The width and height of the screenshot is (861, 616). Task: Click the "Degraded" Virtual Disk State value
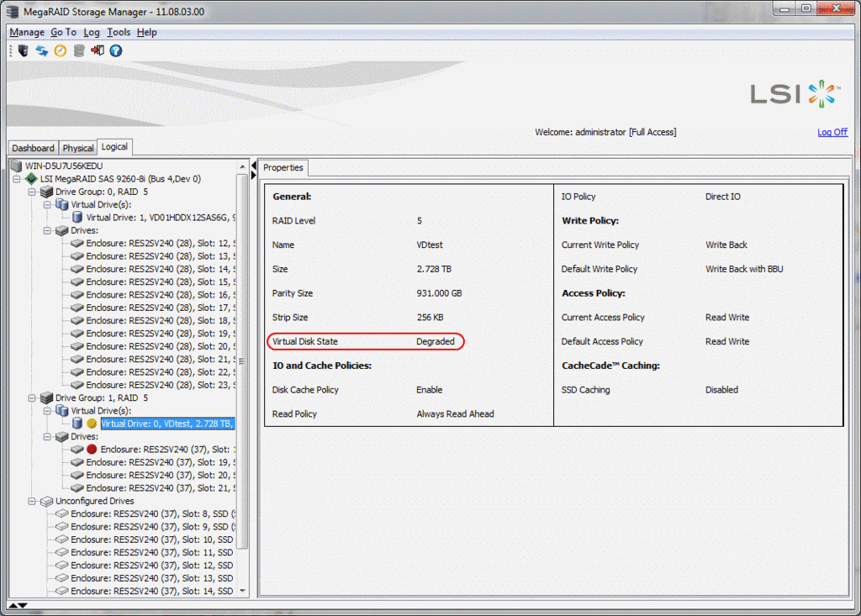(436, 341)
